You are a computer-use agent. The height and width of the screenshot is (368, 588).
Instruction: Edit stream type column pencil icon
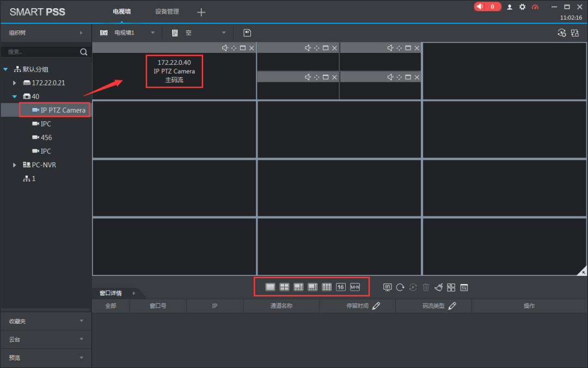[x=452, y=306]
